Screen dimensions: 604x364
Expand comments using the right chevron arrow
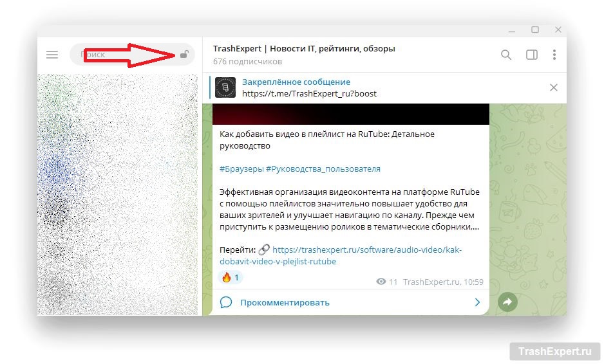point(477,302)
